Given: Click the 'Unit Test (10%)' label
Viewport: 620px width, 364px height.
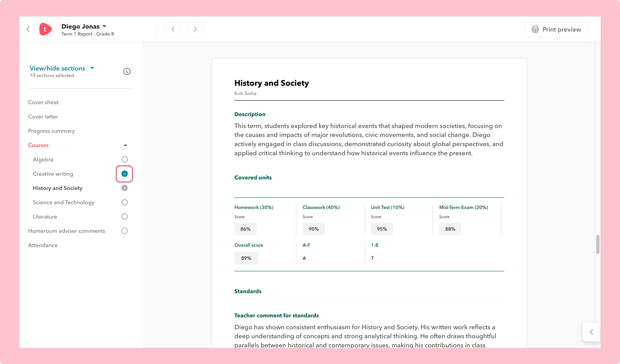Looking at the screenshot, I should [387, 207].
